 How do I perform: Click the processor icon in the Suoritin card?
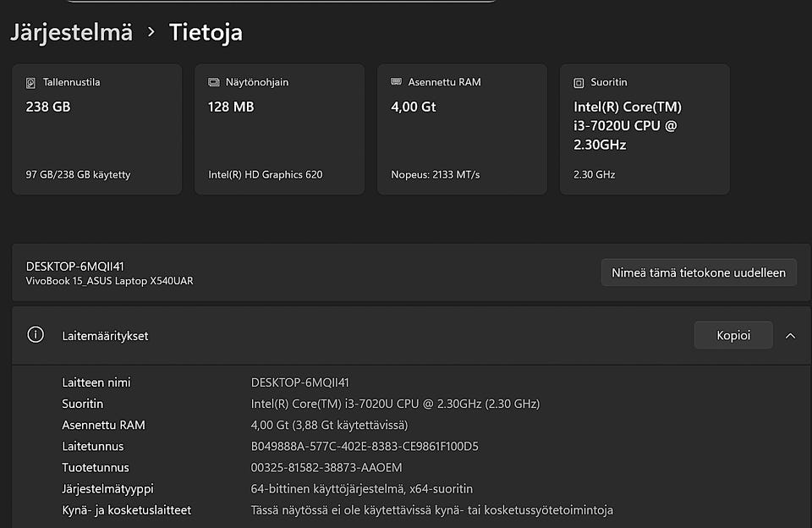579,83
